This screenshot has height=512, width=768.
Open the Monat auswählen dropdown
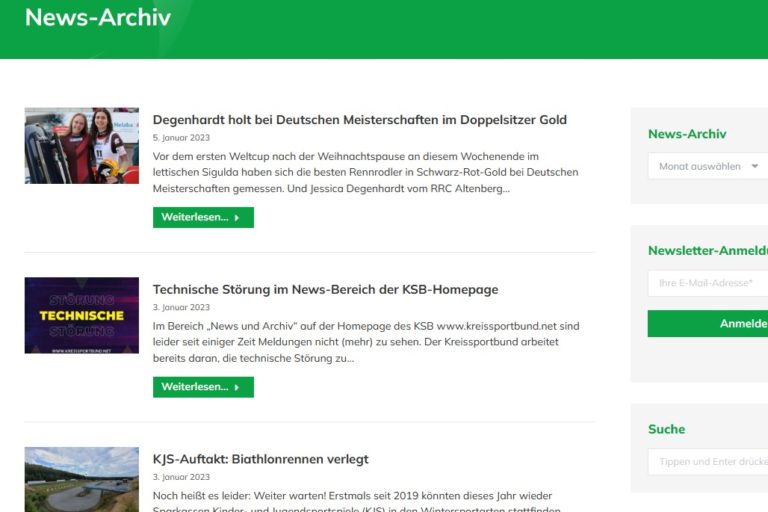[708, 166]
